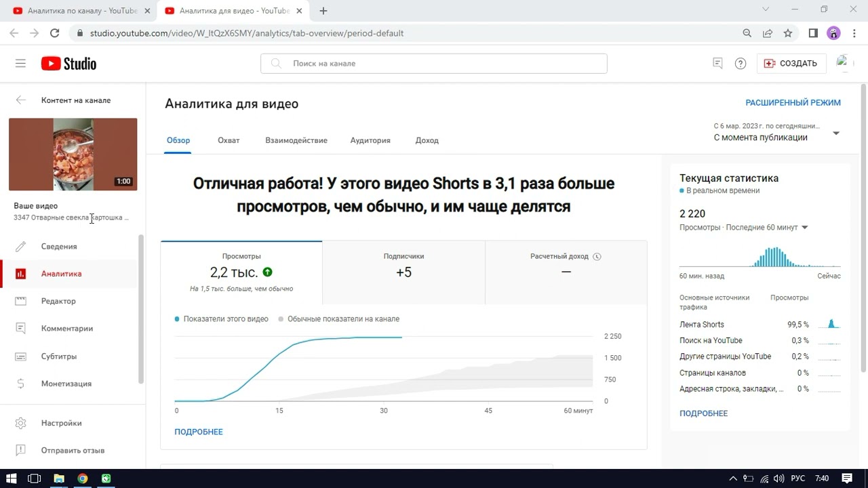Go back to channel content arrow
This screenshot has height=488, width=868.
[x=21, y=100]
